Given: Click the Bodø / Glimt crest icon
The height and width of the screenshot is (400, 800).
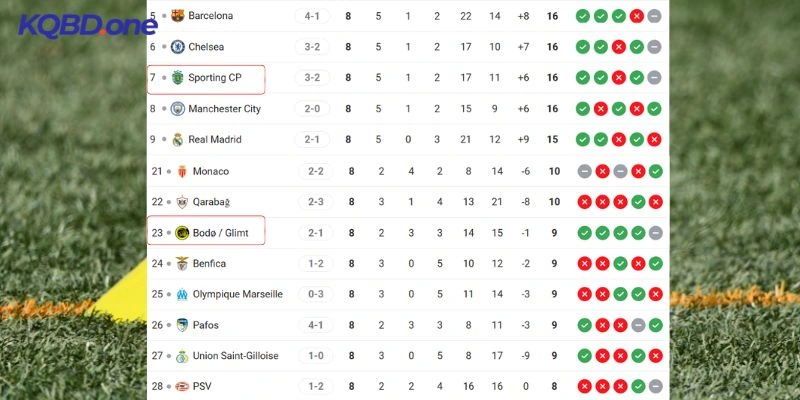Looking at the screenshot, I should [x=182, y=233].
